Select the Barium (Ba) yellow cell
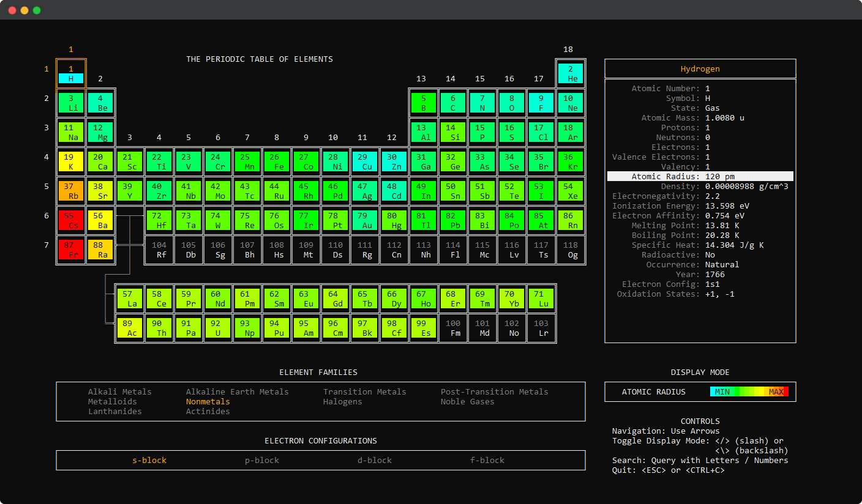 pos(100,220)
